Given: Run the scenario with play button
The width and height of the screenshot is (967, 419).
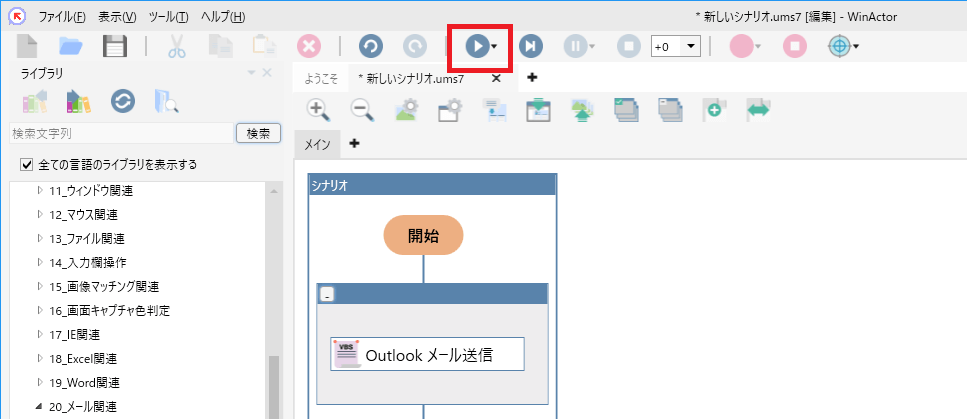Looking at the screenshot, I should click(x=477, y=46).
